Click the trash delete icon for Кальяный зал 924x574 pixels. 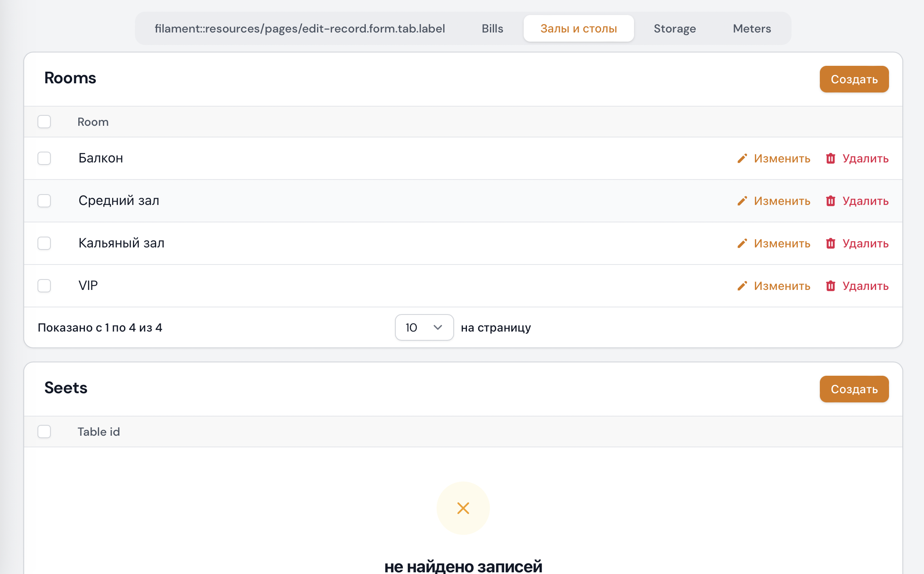pyautogui.click(x=831, y=243)
